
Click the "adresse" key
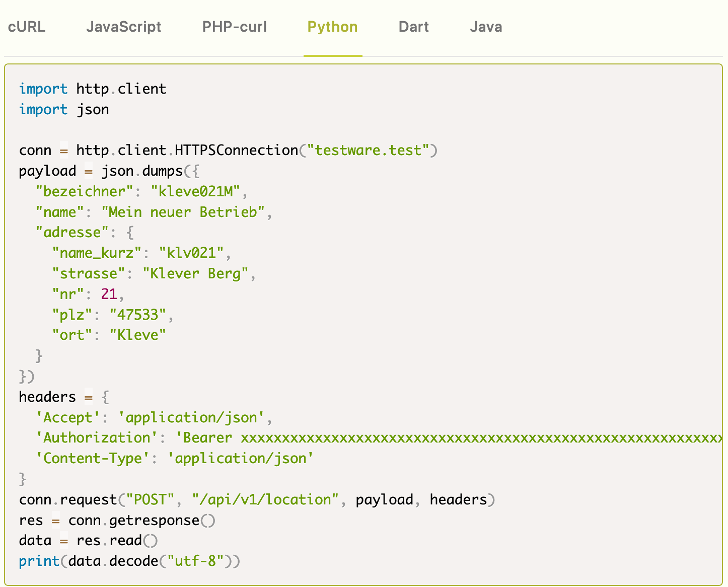(72, 232)
